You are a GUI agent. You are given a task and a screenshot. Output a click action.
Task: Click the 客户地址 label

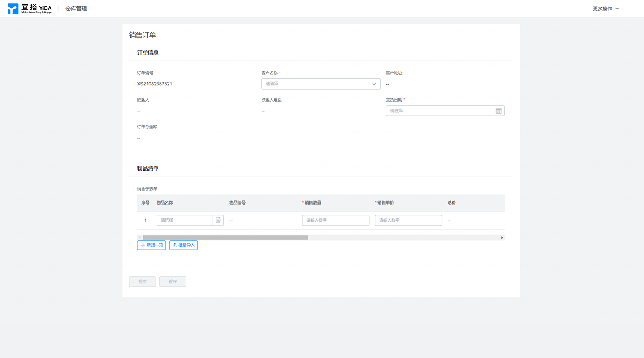394,73
